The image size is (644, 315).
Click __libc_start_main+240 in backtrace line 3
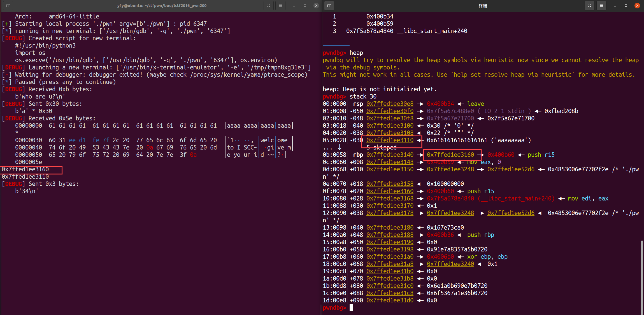tap(432, 31)
